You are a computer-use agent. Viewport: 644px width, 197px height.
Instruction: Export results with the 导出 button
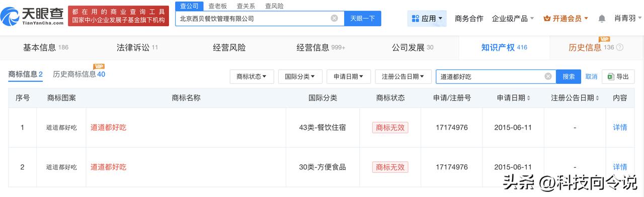click(x=618, y=76)
